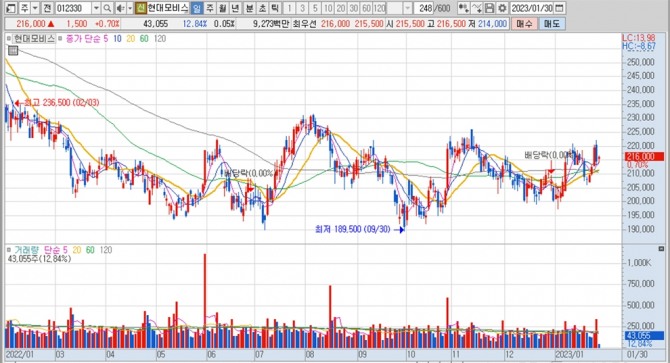Open the dropdown arrow next to 주
The width and height of the screenshot is (670, 363).
pos(35,8)
